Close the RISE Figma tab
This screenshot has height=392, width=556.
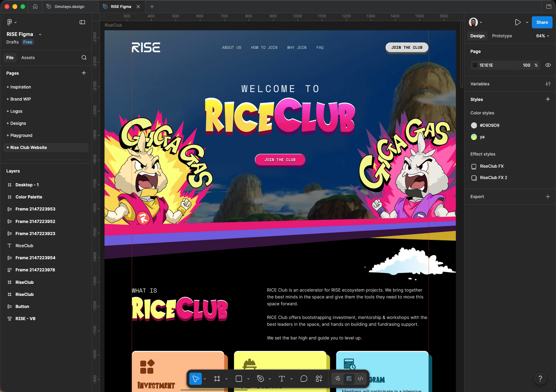[138, 7]
